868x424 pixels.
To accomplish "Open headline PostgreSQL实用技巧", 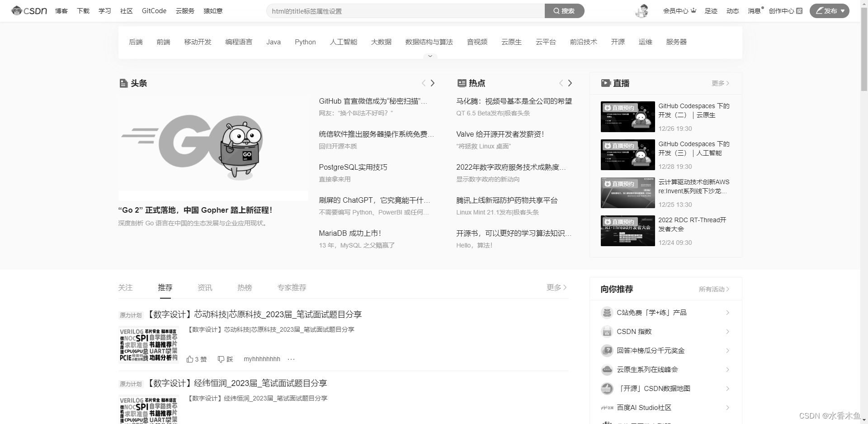I will coord(353,167).
